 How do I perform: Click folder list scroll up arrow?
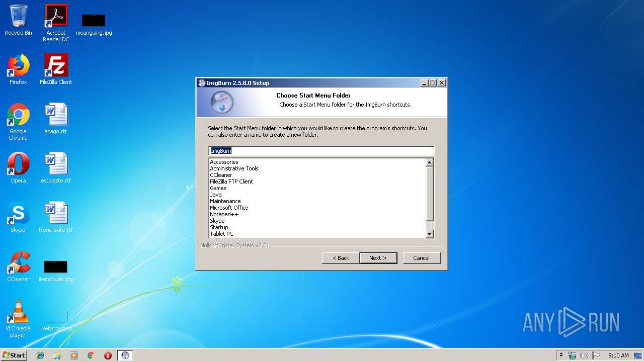pyautogui.click(x=429, y=162)
